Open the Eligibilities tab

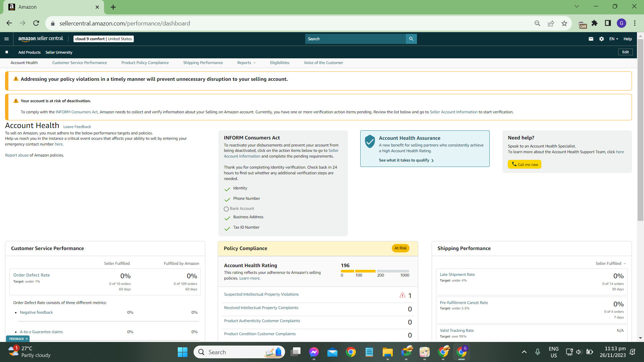point(280,63)
